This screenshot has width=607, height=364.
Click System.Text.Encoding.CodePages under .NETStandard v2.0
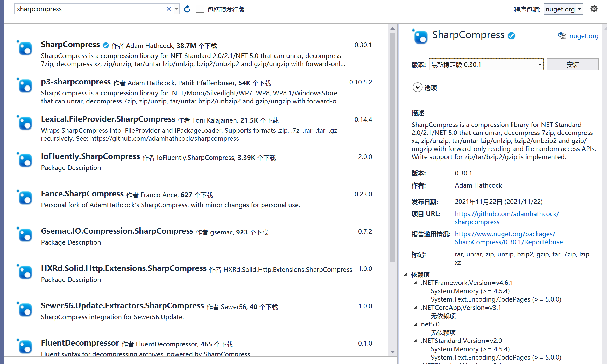point(496,357)
